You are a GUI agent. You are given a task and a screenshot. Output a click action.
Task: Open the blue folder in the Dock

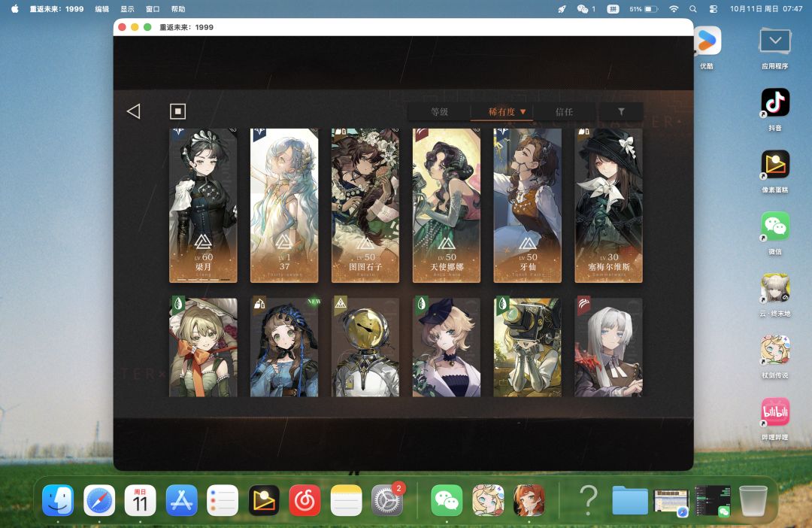(630, 500)
